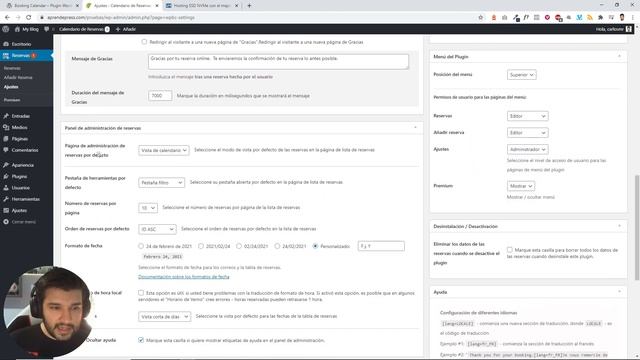The width and height of the screenshot is (640, 360).
Task: Open a new browser tab with plus icon
Action: tap(249, 6)
